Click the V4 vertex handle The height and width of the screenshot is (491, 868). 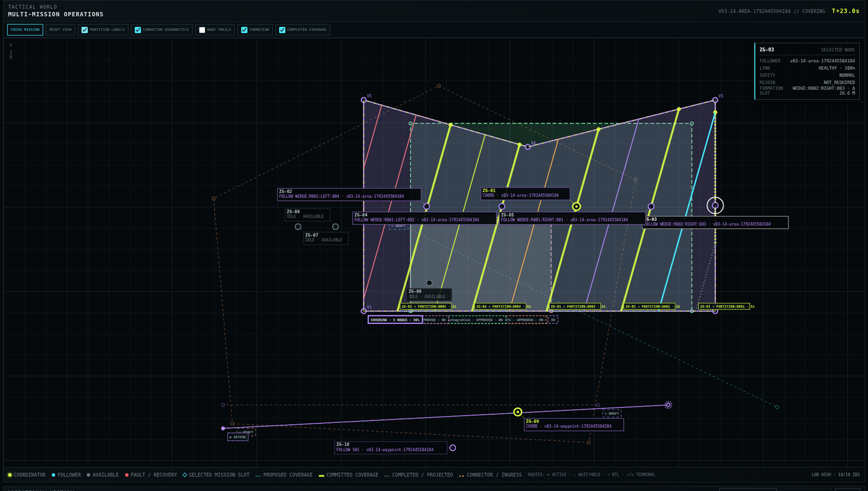[x=527, y=147]
